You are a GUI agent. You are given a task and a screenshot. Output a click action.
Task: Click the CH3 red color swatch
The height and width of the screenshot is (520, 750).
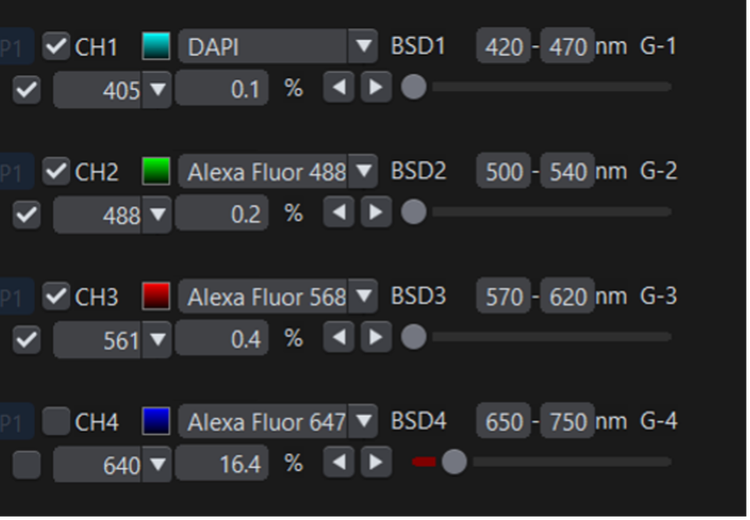156,297
